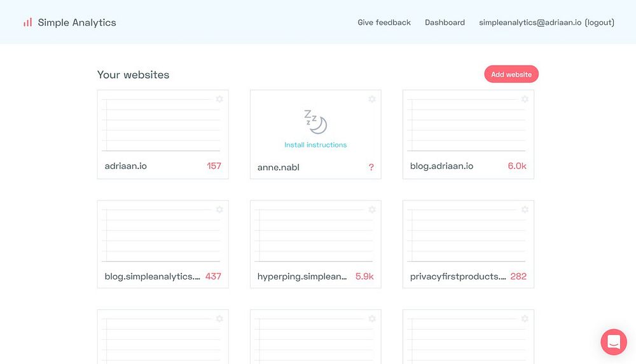Click the Your websites heading

coord(133,74)
